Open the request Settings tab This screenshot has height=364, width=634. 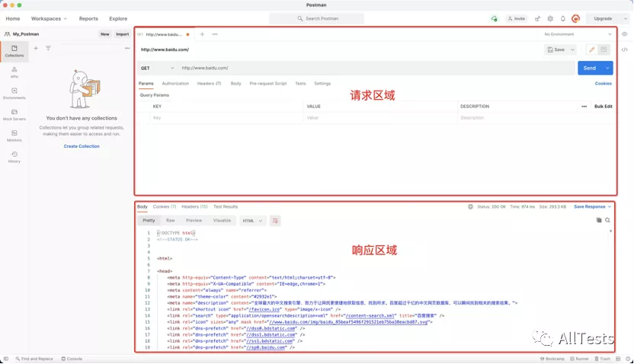click(322, 84)
